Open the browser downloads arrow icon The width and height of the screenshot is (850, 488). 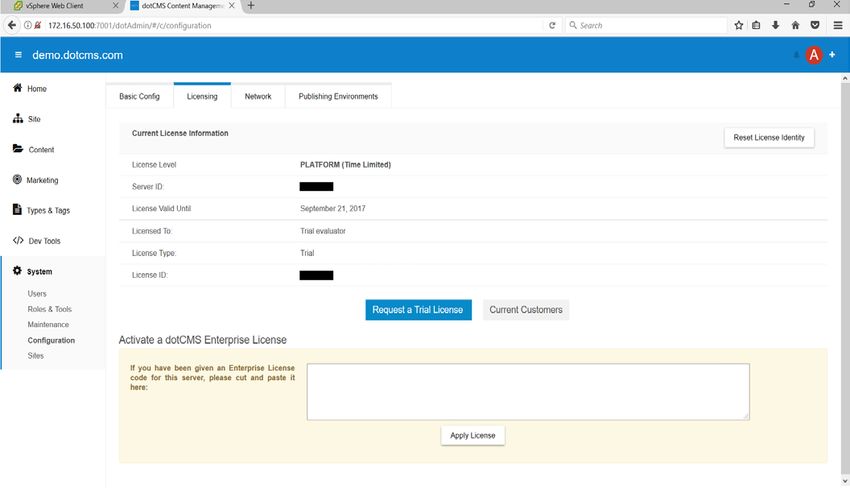pyautogui.click(x=776, y=25)
